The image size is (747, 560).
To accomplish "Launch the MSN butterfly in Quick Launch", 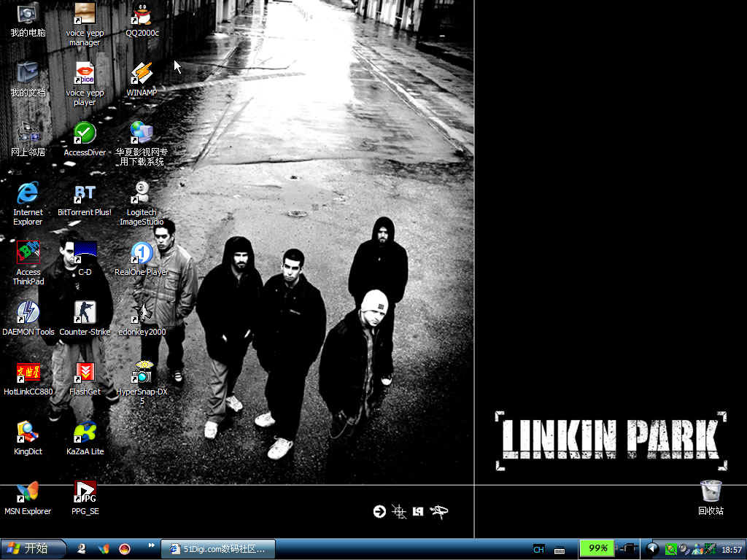I will pos(103,549).
